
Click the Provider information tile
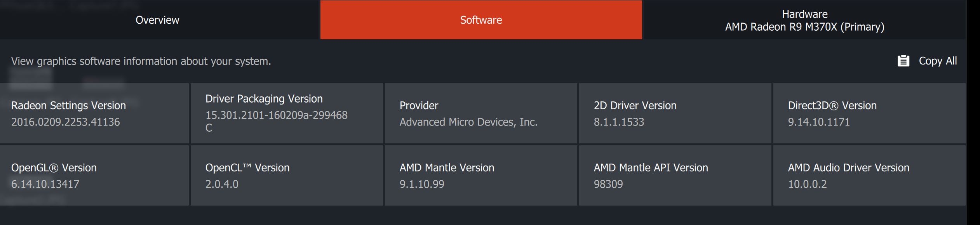(481, 113)
